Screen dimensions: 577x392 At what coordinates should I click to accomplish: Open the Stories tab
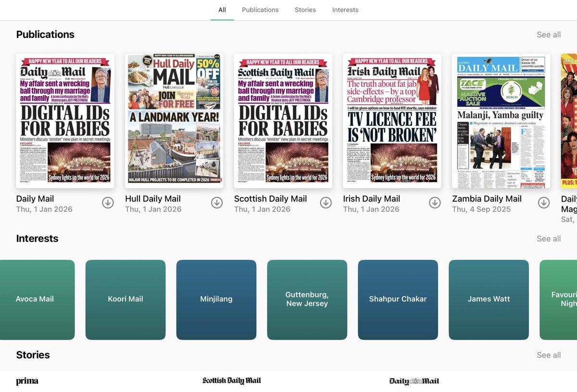click(x=305, y=10)
